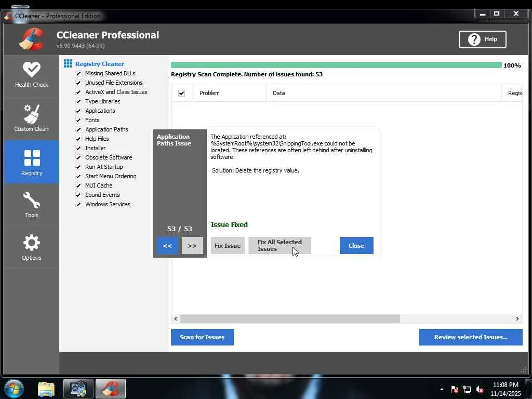The image size is (532, 399).
Task: Click CCleaner taskbar icon
Action: click(111, 389)
